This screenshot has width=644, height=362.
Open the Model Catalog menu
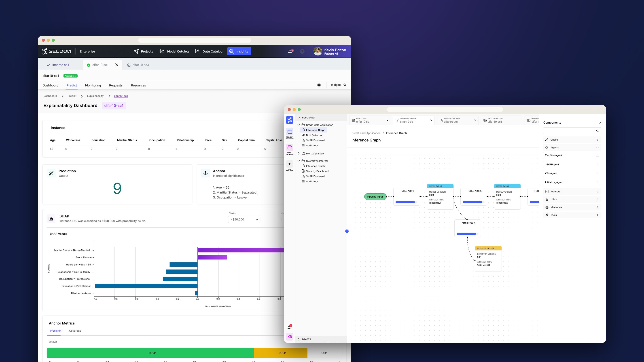(174, 51)
